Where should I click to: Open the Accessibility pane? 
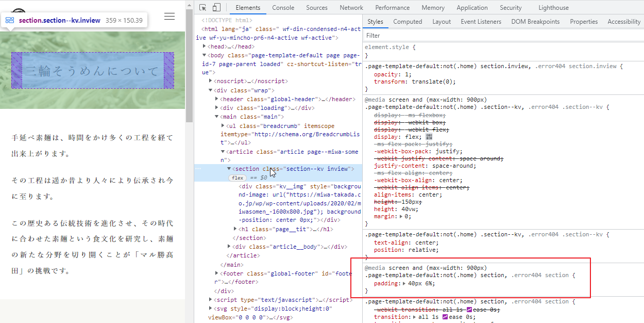(624, 22)
